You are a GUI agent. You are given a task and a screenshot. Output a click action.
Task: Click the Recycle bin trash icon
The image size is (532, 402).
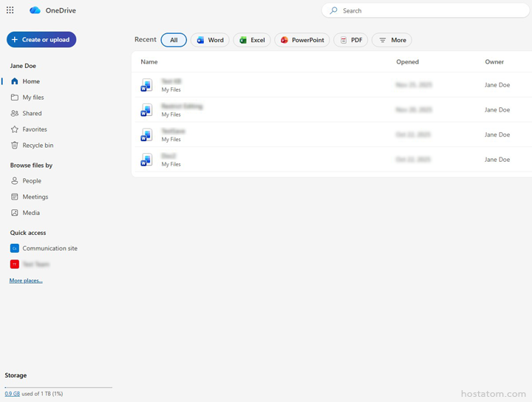point(15,145)
